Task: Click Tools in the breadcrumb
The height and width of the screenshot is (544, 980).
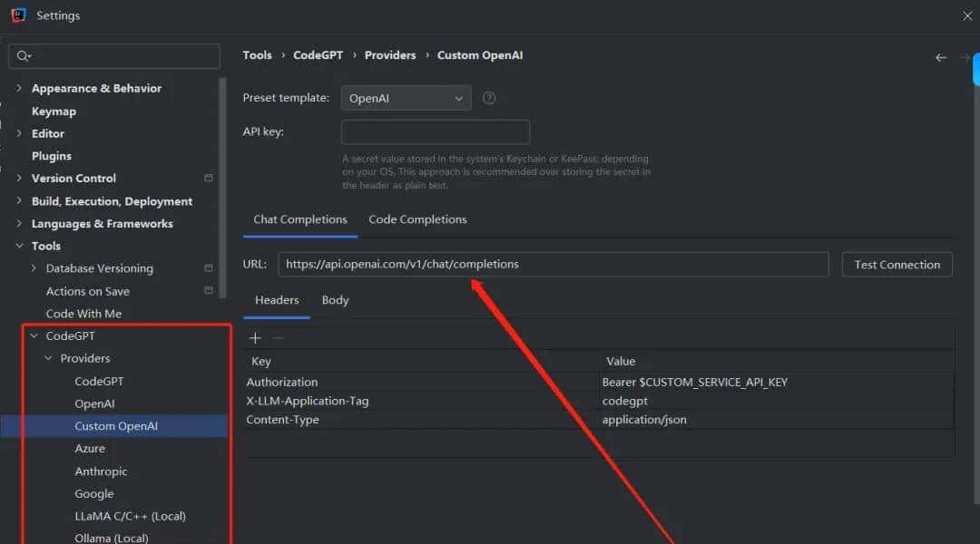Action: [x=257, y=55]
